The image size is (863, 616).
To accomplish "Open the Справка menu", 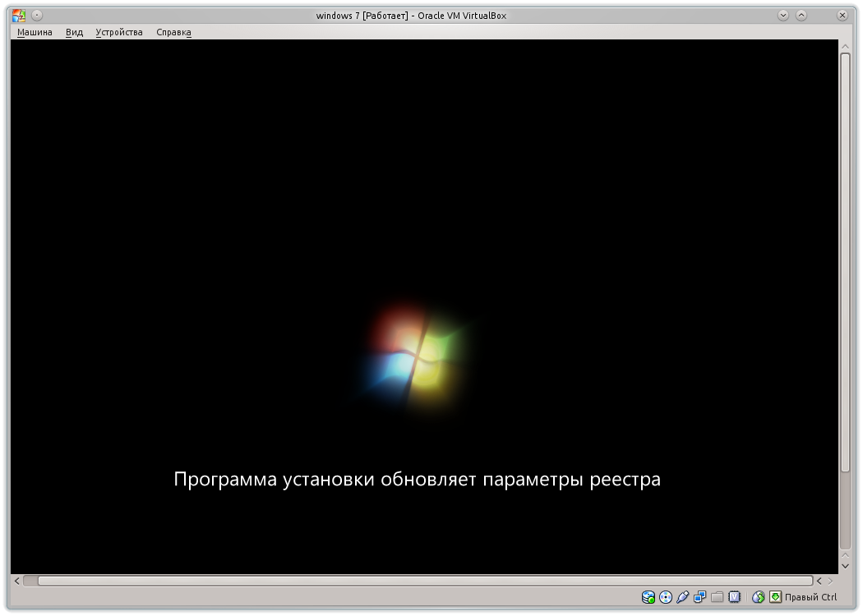I will tap(173, 31).
